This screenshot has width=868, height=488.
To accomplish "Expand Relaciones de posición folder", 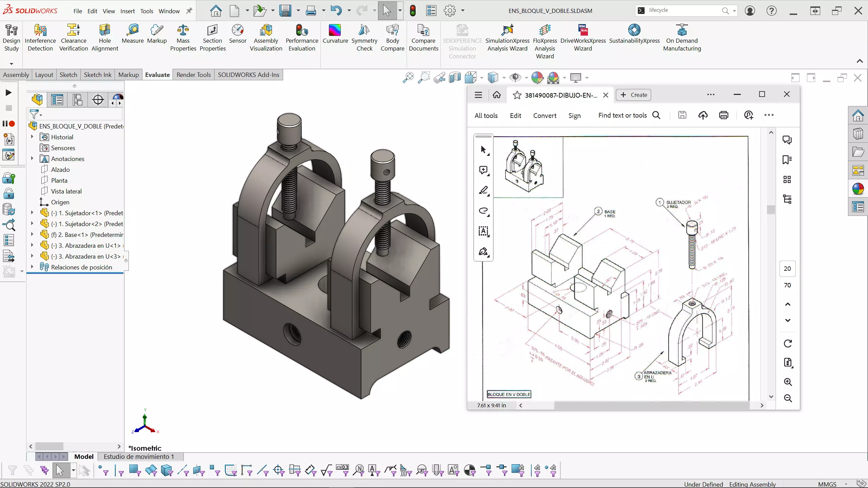I will point(32,267).
